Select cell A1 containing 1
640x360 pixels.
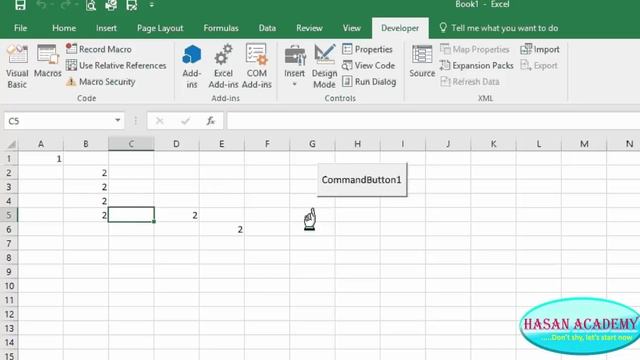(x=41, y=158)
